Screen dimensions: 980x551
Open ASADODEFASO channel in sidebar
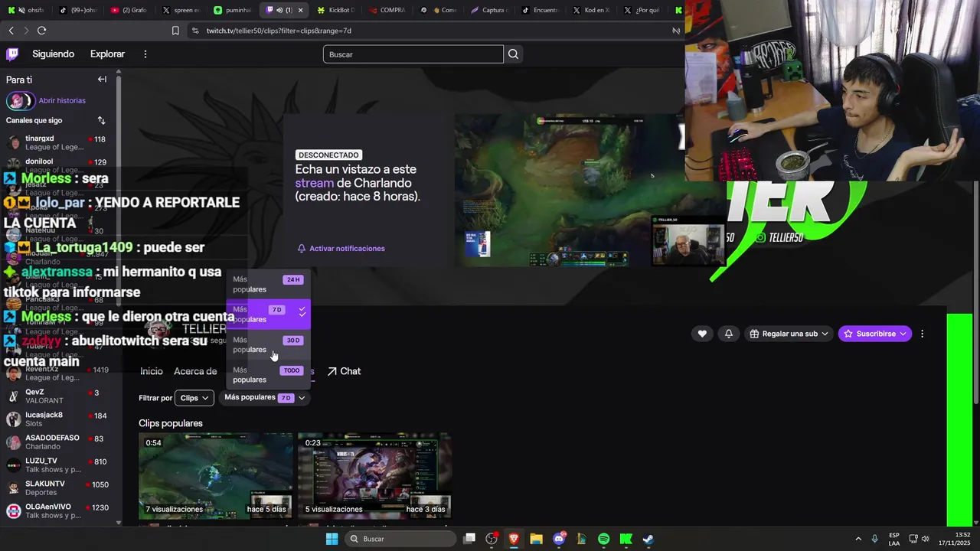[58, 442]
